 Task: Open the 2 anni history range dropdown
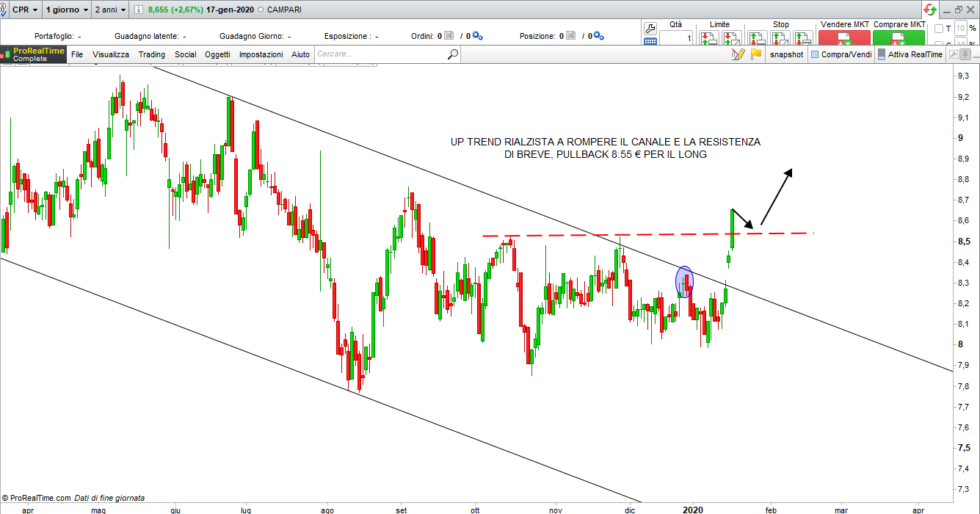click(110, 10)
